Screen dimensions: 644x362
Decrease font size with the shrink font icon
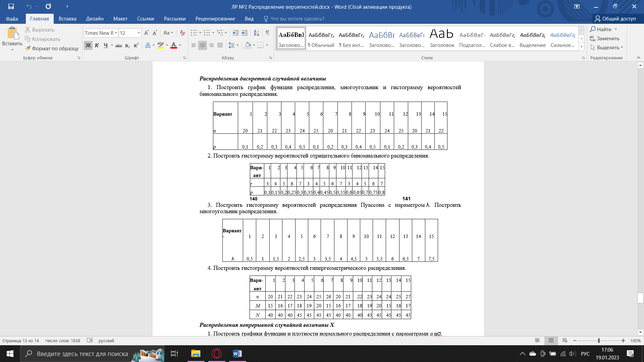155,33
